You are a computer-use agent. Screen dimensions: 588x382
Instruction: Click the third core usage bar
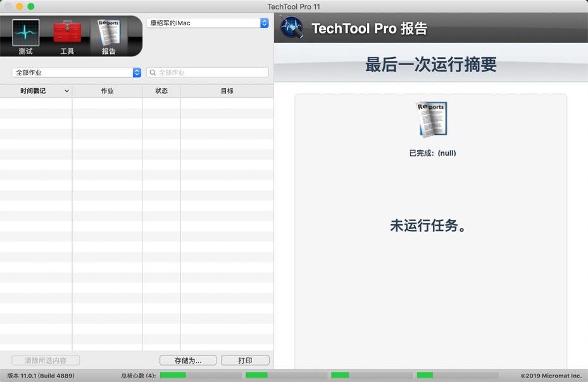click(x=372, y=375)
